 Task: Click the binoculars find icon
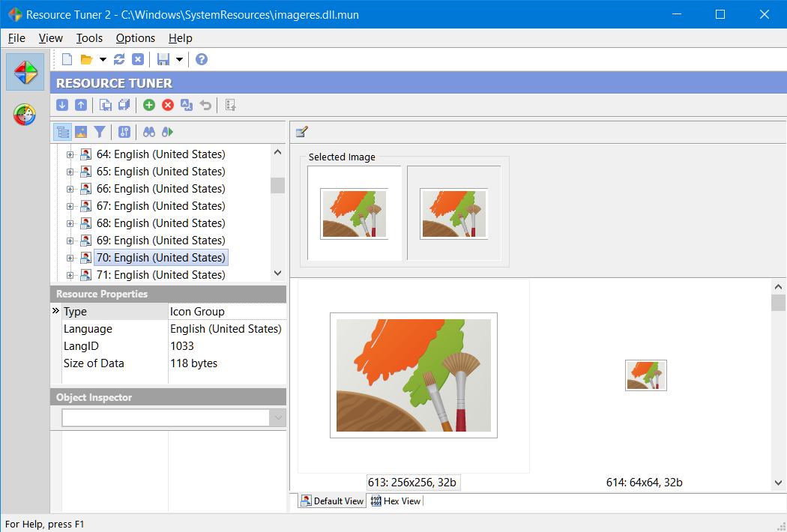pos(149,132)
